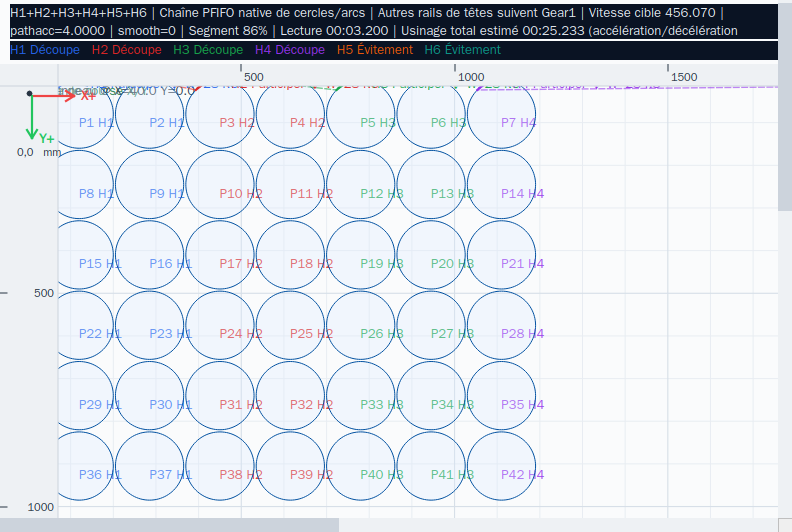This screenshot has width=792, height=532.
Task: Select circle P12 H3
Action: pyautogui.click(x=361, y=184)
